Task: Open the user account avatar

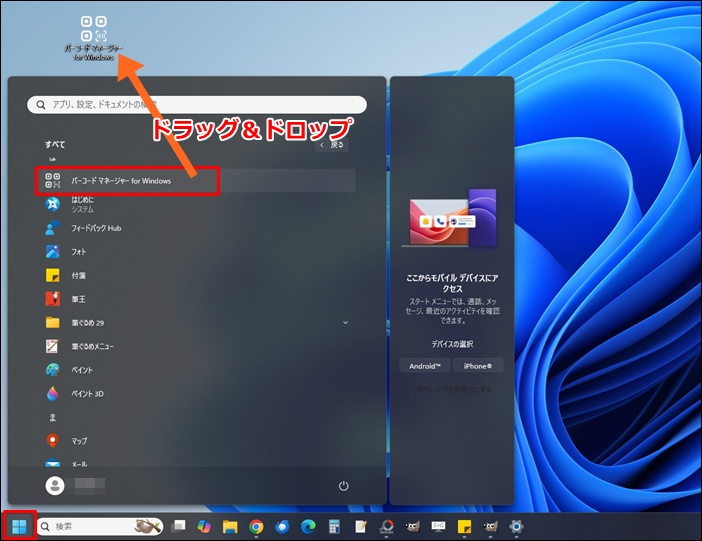Action: pyautogui.click(x=55, y=486)
